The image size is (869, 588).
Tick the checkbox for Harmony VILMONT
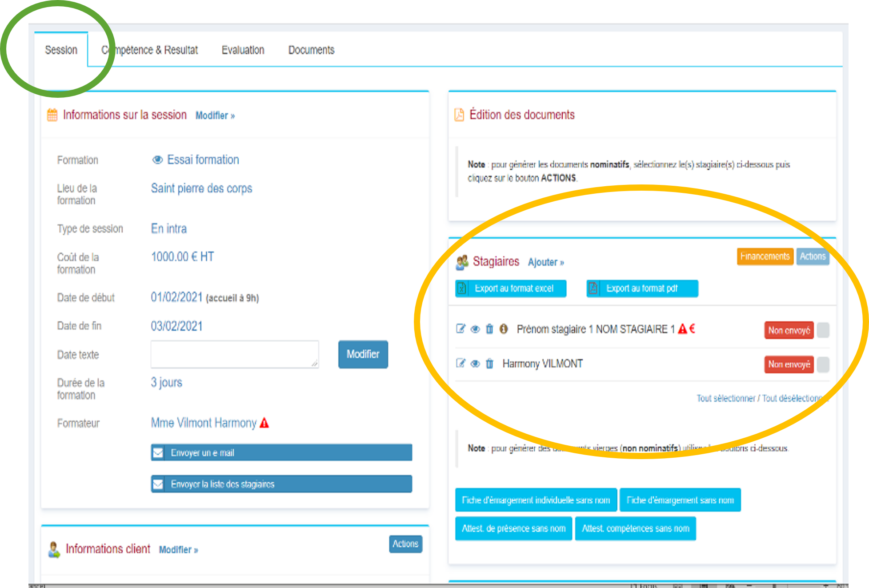pyautogui.click(x=823, y=364)
